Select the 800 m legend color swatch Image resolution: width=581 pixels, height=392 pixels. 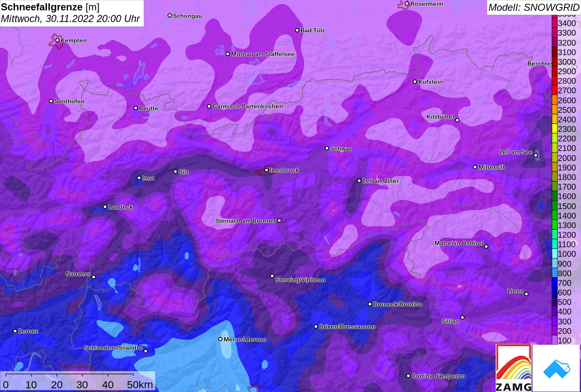[554, 273]
